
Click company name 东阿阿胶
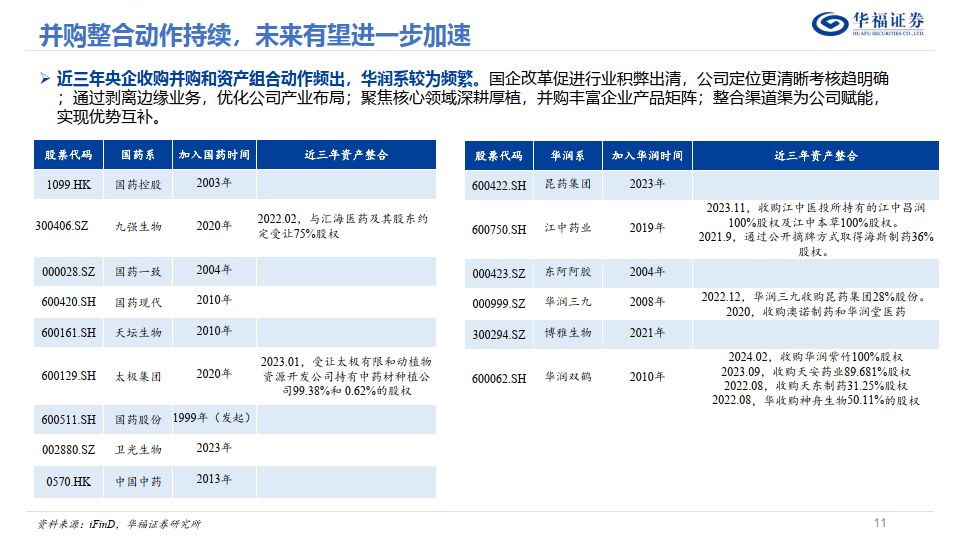point(568,272)
